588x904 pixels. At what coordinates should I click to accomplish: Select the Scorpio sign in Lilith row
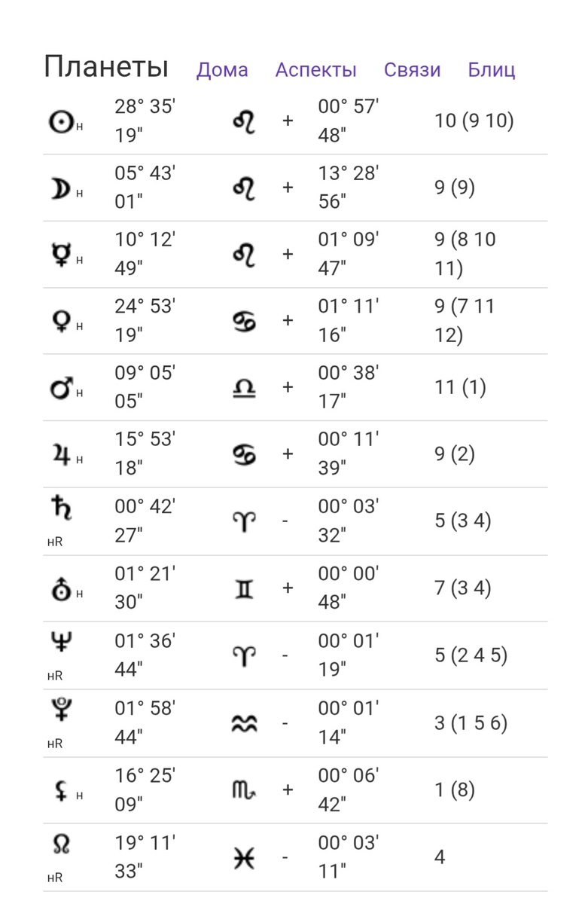coord(245,790)
